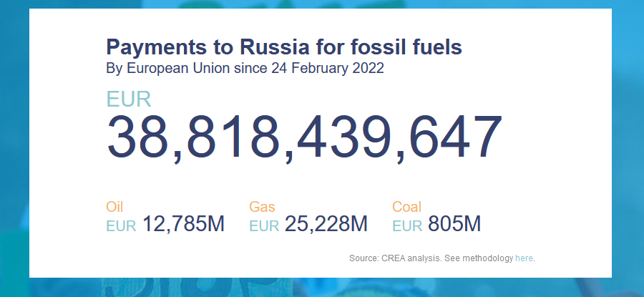The height and width of the screenshot is (297, 644).
Task: Select the orange Coal label
Action: click(x=407, y=207)
